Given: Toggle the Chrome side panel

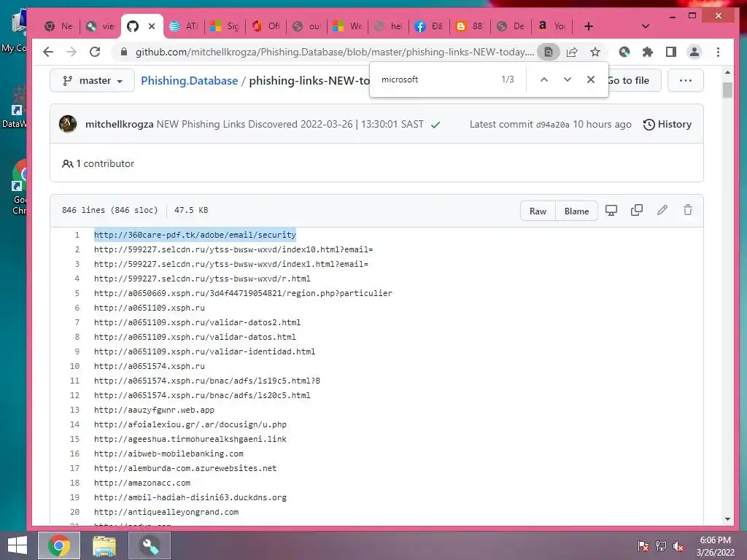Looking at the screenshot, I should tap(671, 52).
